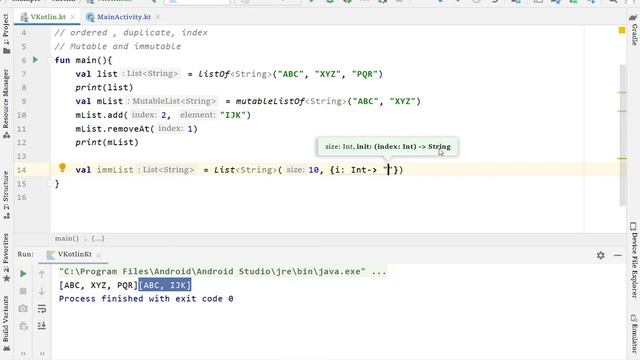Click [ABC, XYZ, PQR] console output
Screen dimensions: 640x360
point(98,285)
